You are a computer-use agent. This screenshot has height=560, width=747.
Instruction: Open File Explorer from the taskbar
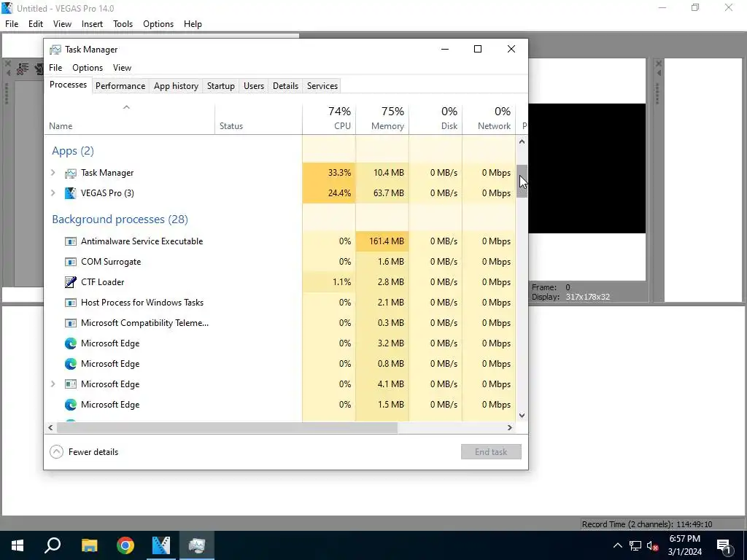click(x=89, y=545)
